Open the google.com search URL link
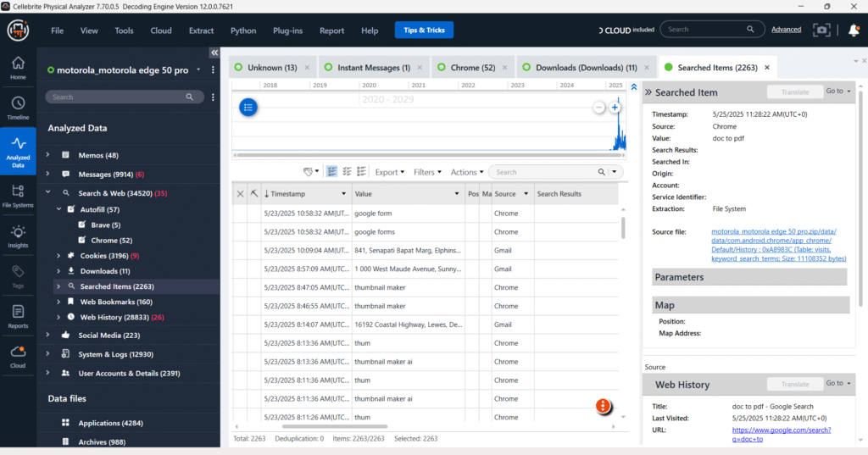 coord(781,435)
